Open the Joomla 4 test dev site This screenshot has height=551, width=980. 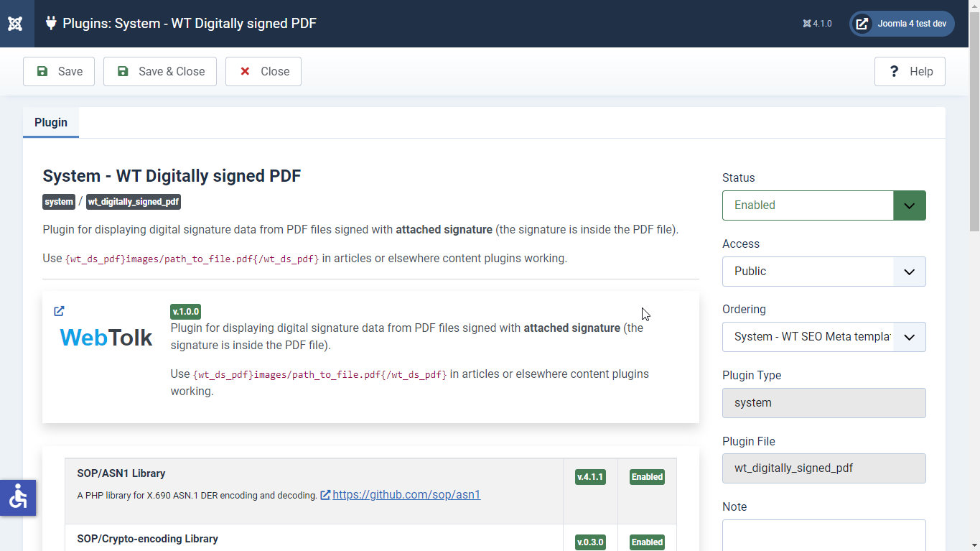[902, 24]
